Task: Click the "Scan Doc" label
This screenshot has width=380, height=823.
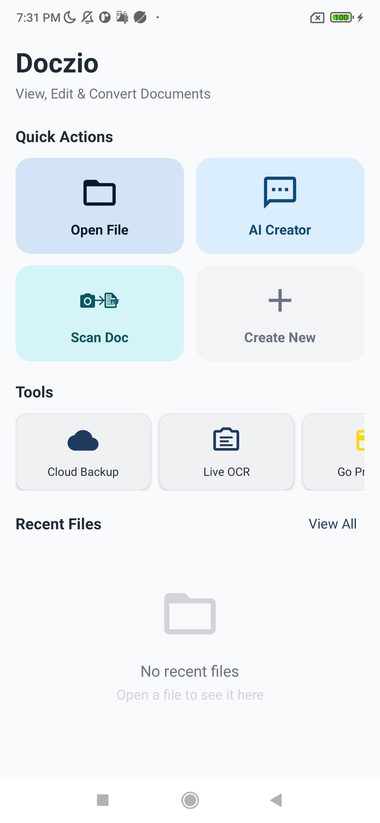Action: click(99, 337)
